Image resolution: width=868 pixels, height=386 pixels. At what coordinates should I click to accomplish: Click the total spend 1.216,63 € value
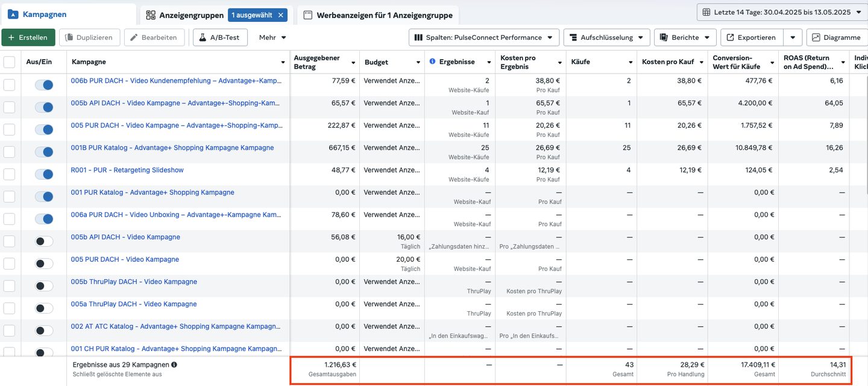(x=340, y=364)
